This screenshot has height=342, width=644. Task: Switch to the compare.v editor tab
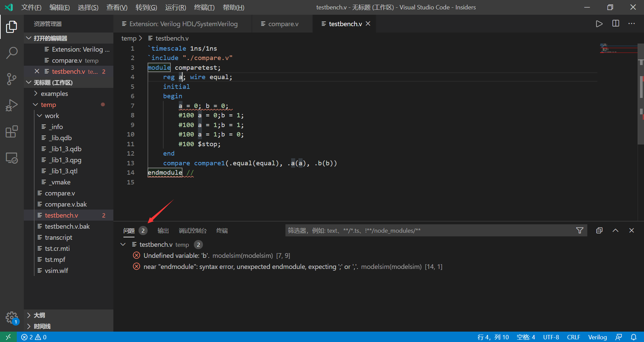(282, 23)
